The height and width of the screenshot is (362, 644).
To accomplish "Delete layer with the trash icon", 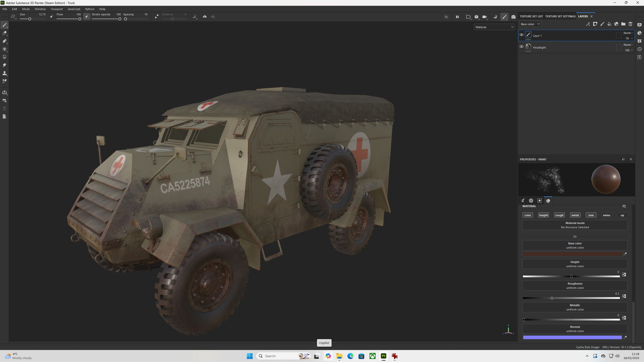I will coord(630,24).
